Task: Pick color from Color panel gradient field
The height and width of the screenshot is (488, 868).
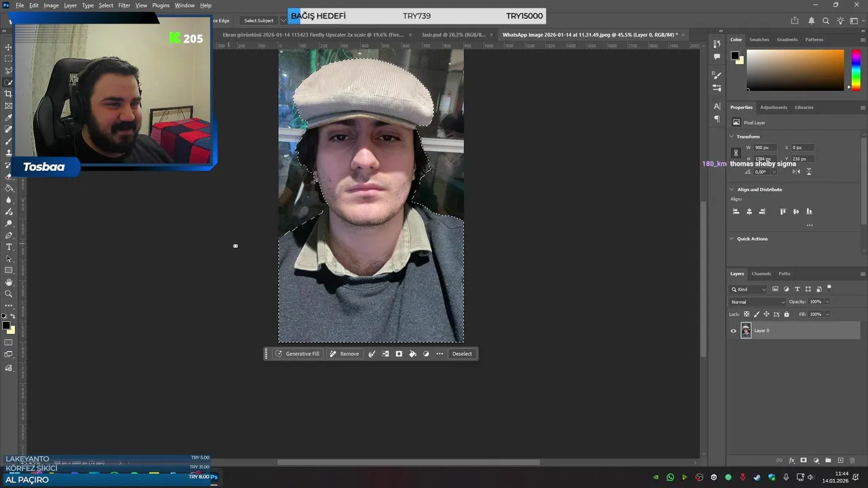Action: tap(795, 70)
